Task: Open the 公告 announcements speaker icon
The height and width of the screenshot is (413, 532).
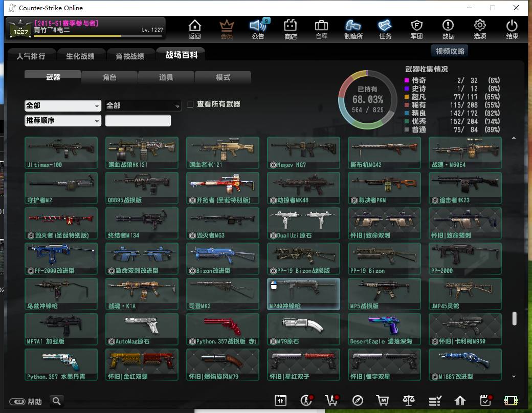Action: pyautogui.click(x=258, y=29)
